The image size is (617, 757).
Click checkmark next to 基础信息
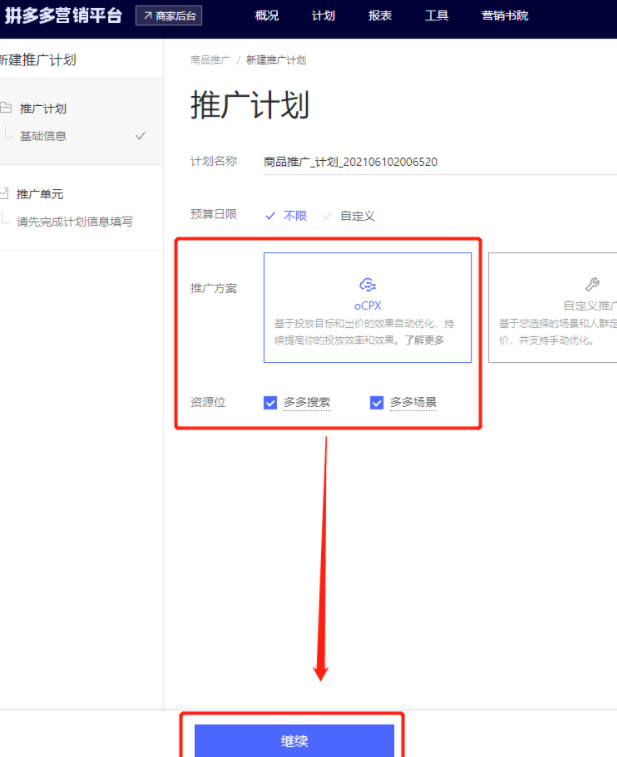tap(140, 136)
